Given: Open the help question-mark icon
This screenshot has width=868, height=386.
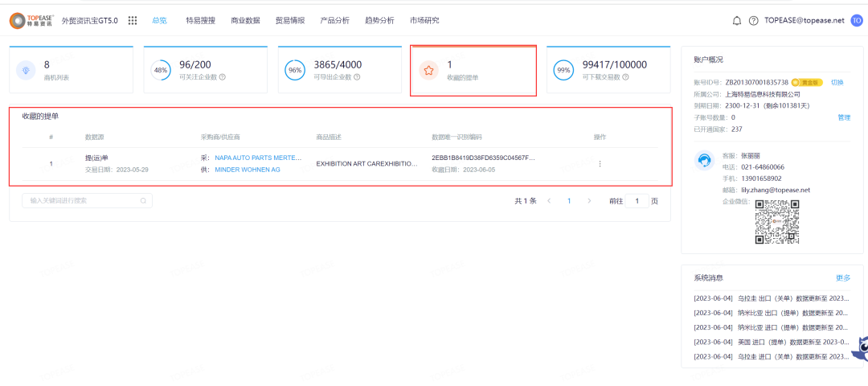Looking at the screenshot, I should click(753, 20).
